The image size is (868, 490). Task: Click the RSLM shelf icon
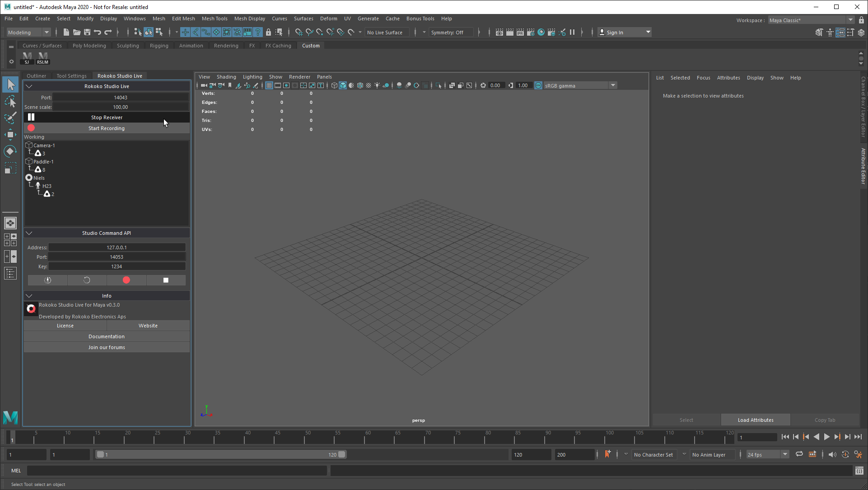42,58
